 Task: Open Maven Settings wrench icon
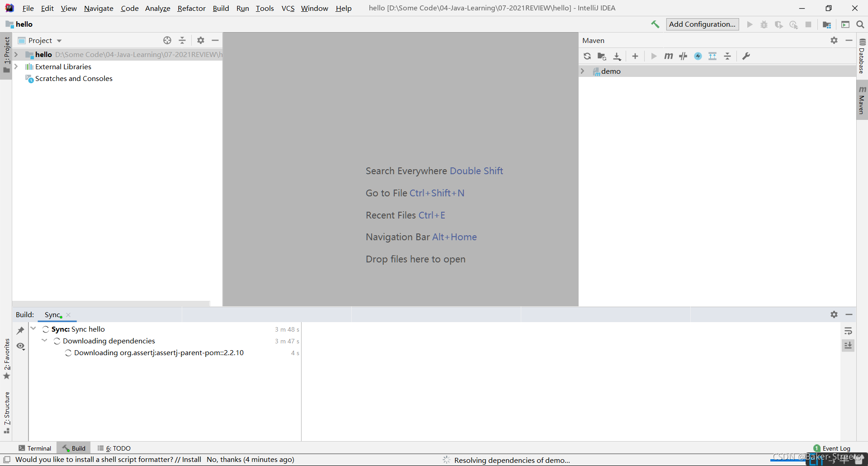[x=746, y=56]
